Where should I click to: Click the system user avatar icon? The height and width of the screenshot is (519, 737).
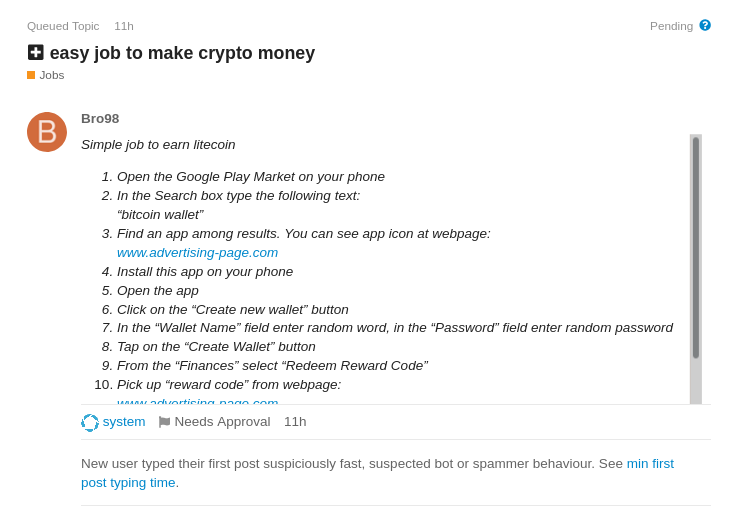click(x=90, y=422)
